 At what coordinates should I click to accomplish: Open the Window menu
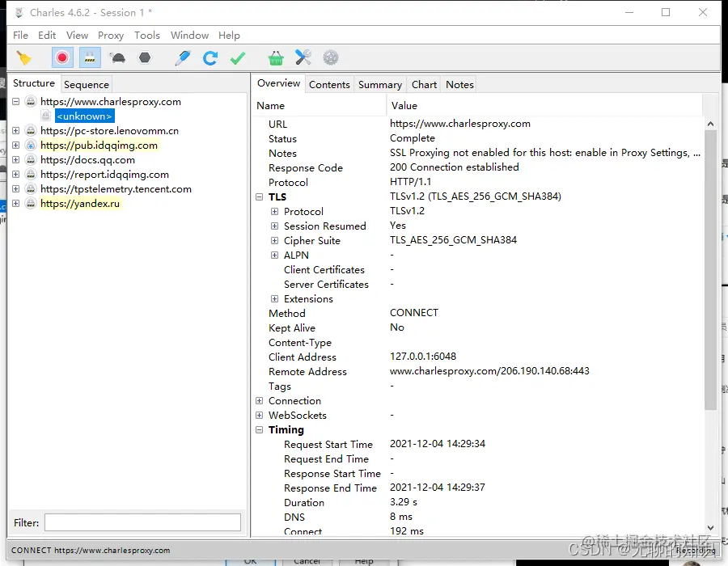(x=189, y=36)
